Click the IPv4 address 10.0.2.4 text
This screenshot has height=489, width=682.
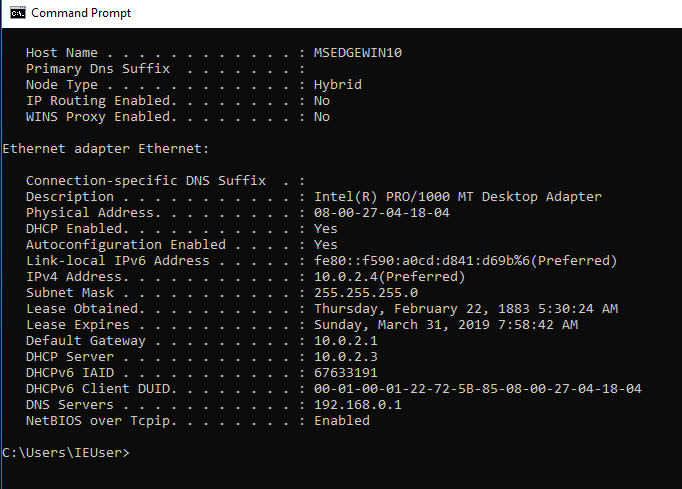(x=346, y=277)
